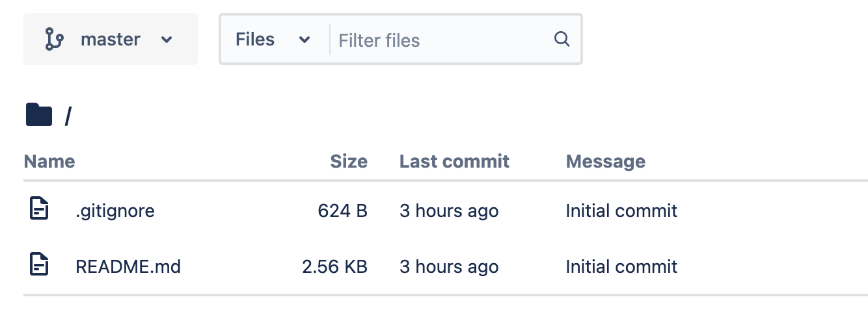Click the file icon beside README.md

[40, 264]
